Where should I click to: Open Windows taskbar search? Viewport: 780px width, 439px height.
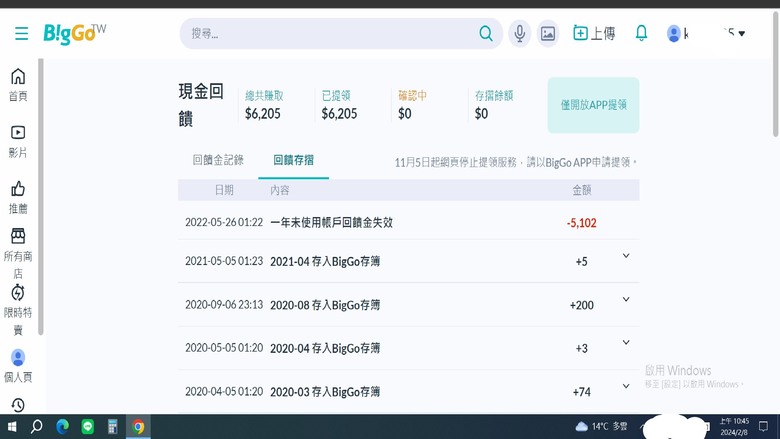point(37,427)
